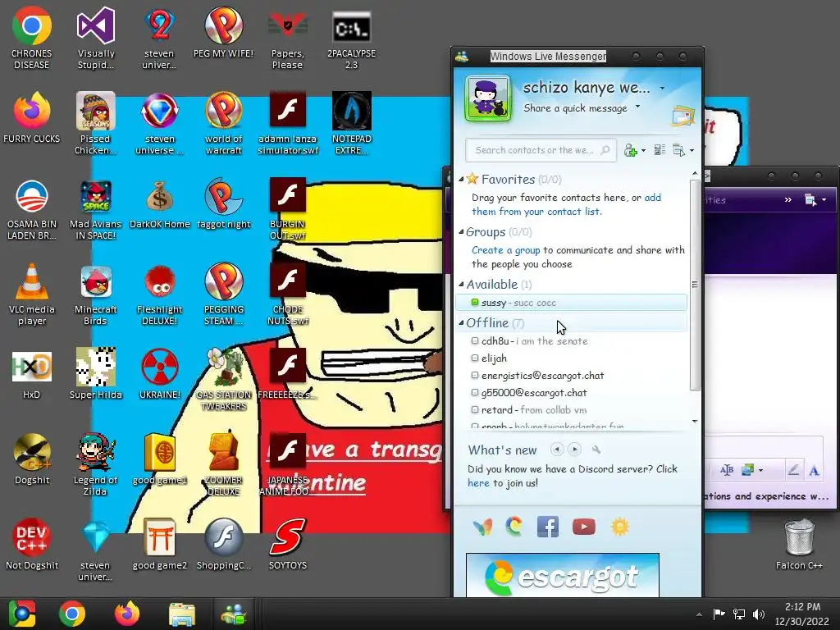Open the GAS STATION TWEAKERS desktop icon
Viewport: 840px width, 630px height.
coord(223,379)
